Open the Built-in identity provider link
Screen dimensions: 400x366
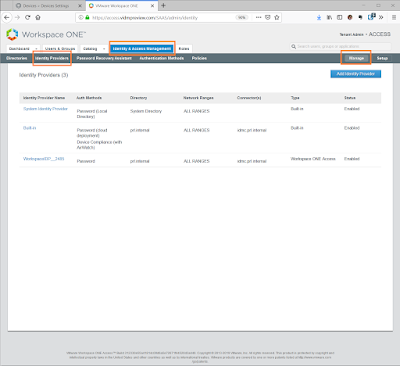point(29,128)
